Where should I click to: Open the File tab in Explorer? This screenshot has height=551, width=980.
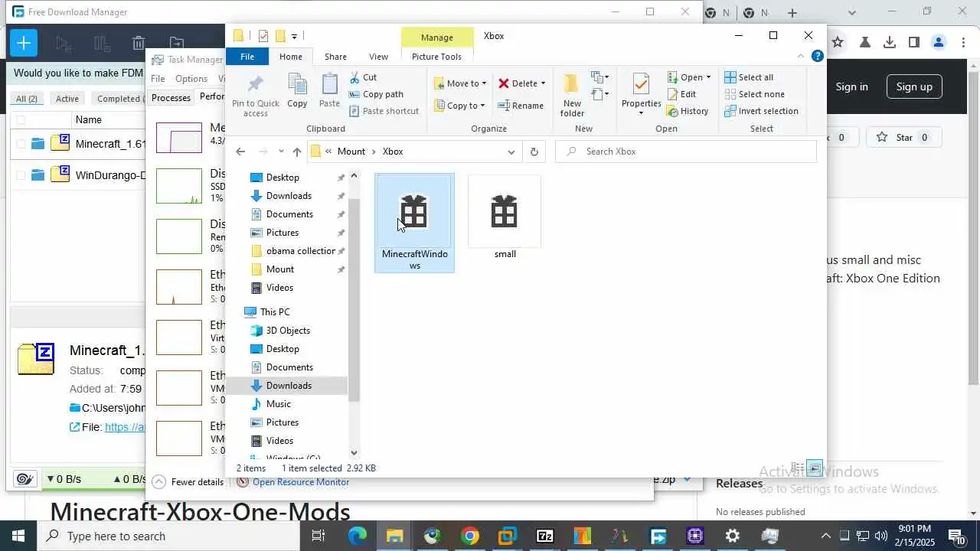[x=247, y=57]
